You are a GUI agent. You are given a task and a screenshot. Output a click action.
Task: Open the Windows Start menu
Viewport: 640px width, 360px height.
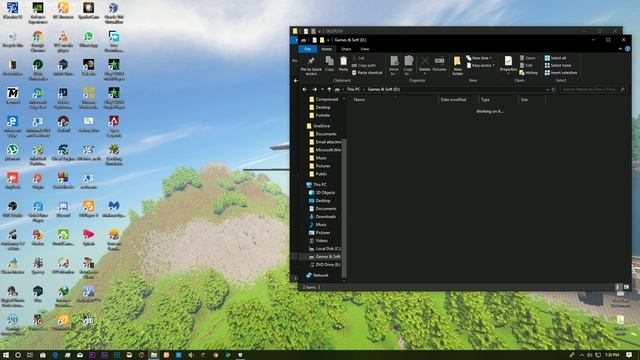click(6, 355)
